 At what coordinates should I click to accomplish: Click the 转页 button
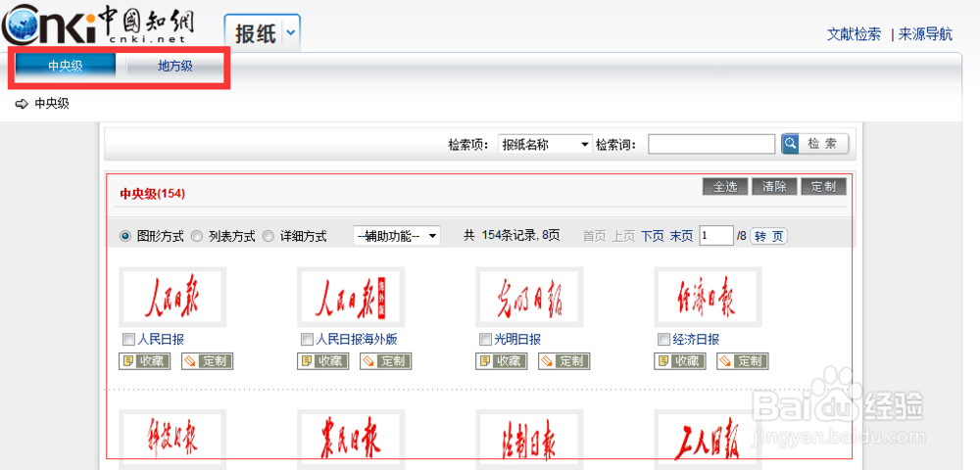click(x=768, y=236)
